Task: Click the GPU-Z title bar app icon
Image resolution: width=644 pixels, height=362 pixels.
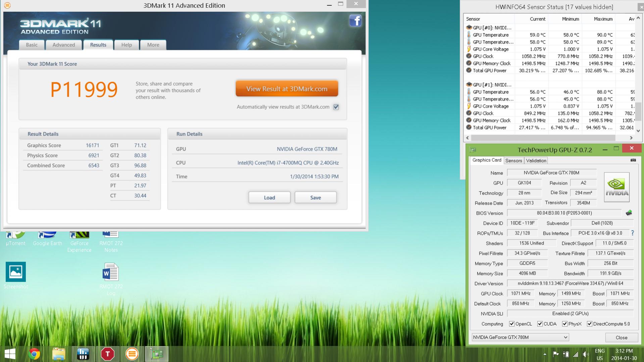Action: pos(473,150)
